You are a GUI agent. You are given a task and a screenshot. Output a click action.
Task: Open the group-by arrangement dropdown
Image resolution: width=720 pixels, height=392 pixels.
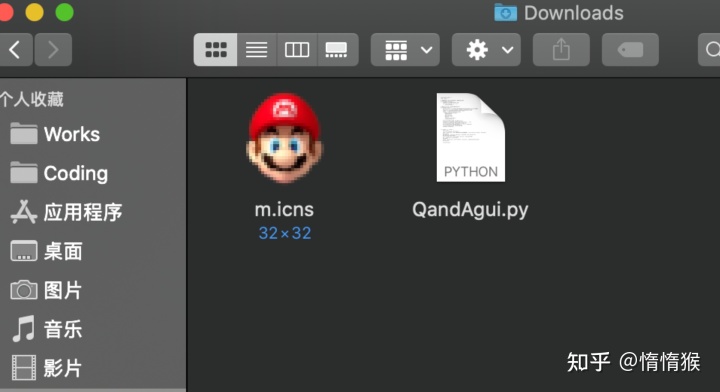pyautogui.click(x=405, y=50)
